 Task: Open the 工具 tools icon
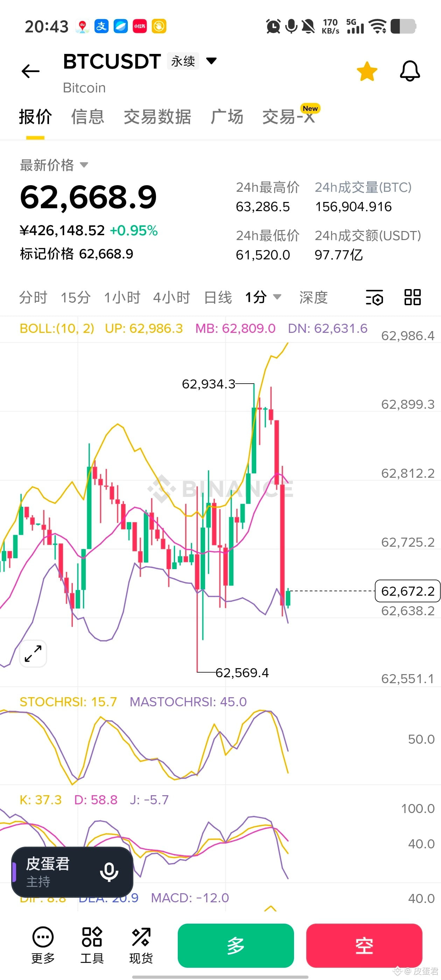[x=92, y=945]
